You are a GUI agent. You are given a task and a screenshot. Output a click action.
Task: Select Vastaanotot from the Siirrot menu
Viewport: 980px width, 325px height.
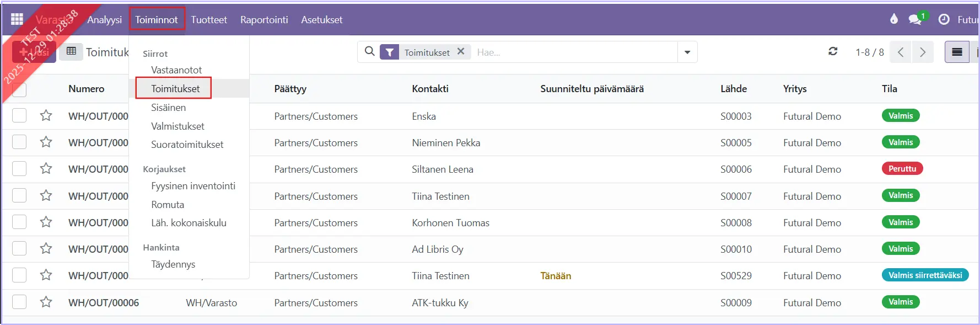[176, 70]
